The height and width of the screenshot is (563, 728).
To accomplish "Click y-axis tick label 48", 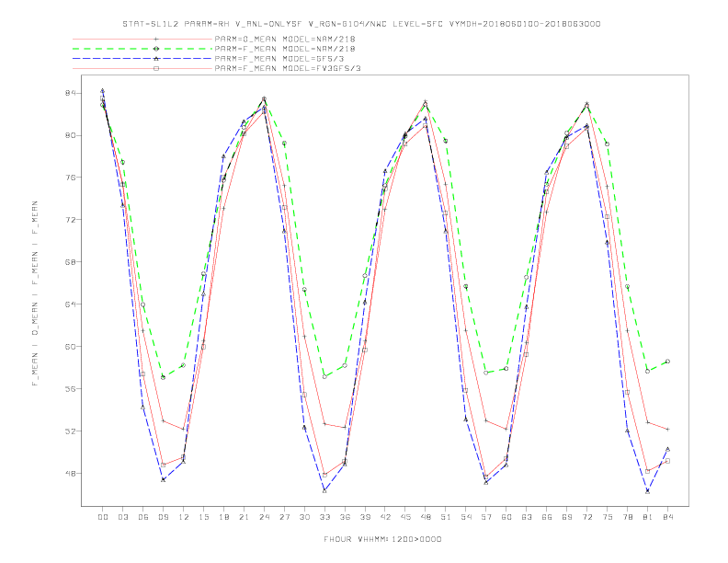I will click(70, 474).
